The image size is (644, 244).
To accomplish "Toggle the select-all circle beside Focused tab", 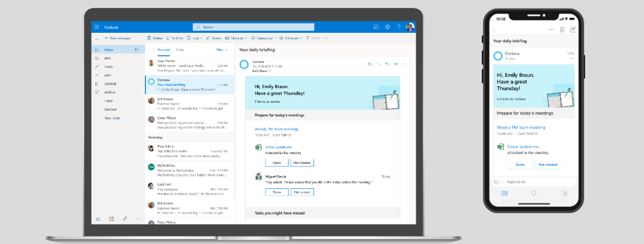I will (x=151, y=50).
